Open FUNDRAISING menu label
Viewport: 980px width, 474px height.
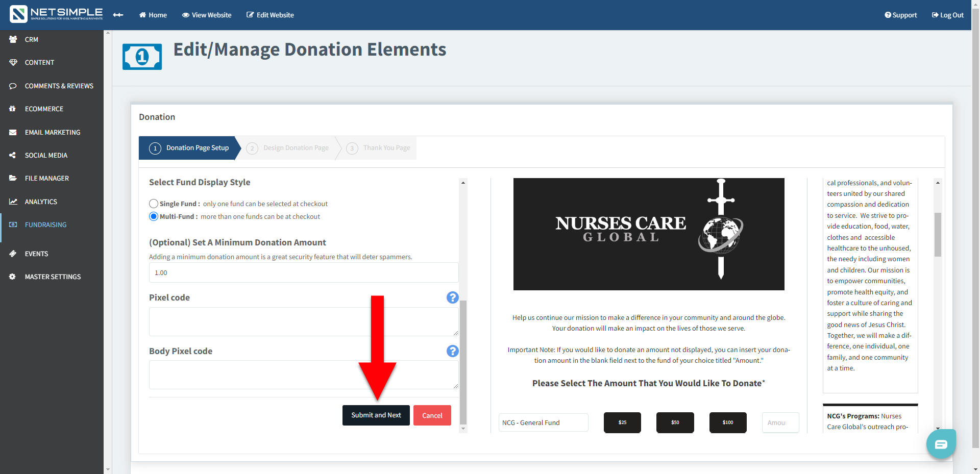(x=45, y=224)
